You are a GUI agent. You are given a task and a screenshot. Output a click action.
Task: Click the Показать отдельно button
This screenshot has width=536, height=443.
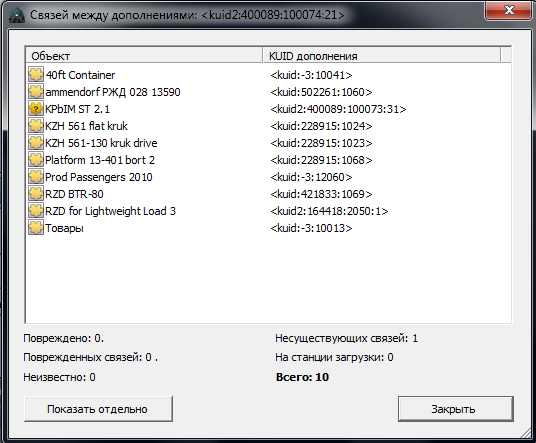pos(98,409)
